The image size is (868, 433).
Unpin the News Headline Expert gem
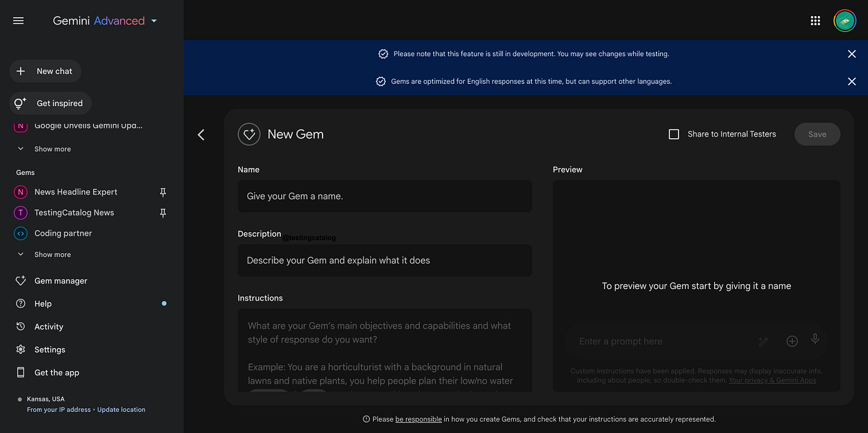[x=163, y=192]
